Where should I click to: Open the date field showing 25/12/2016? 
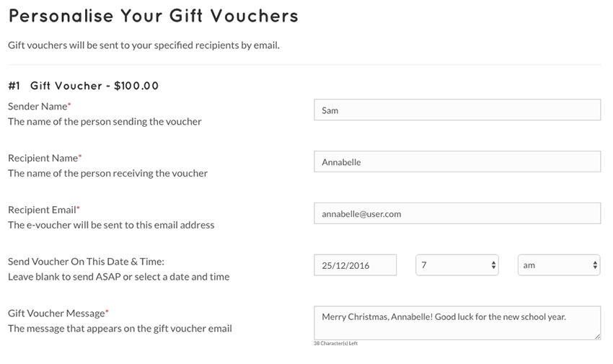click(355, 265)
